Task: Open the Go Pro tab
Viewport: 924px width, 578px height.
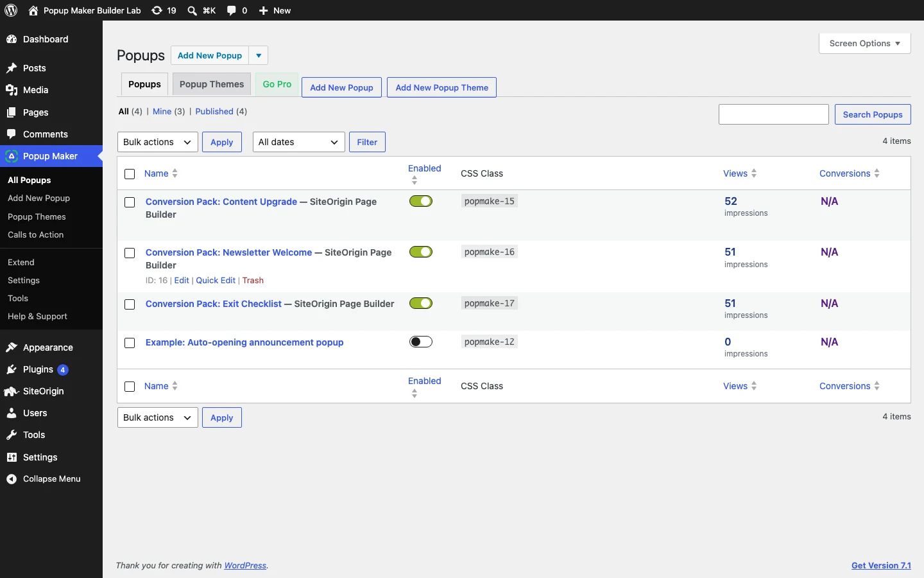Action: (277, 84)
